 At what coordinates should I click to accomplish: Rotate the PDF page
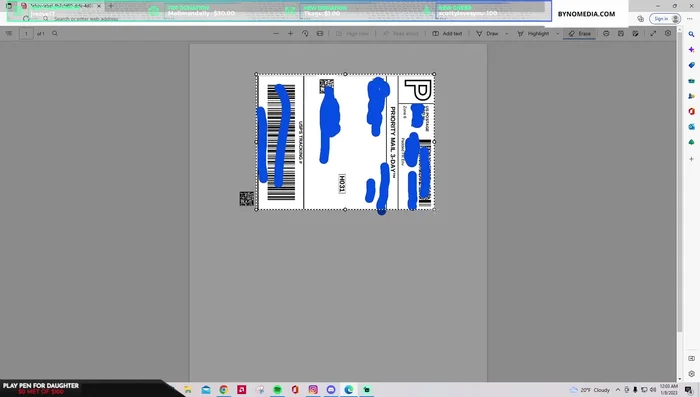305,33
